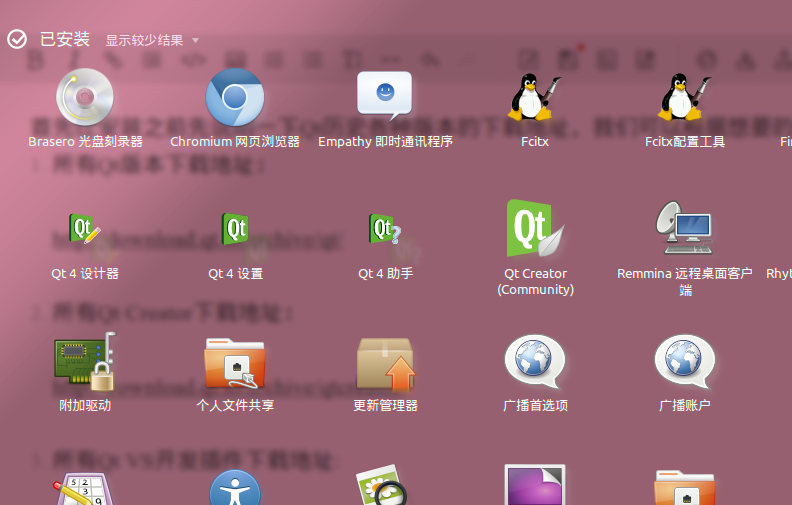Click the 'Chromium 网页浏览器' label
The width and height of the screenshot is (792, 505).
click(x=235, y=141)
